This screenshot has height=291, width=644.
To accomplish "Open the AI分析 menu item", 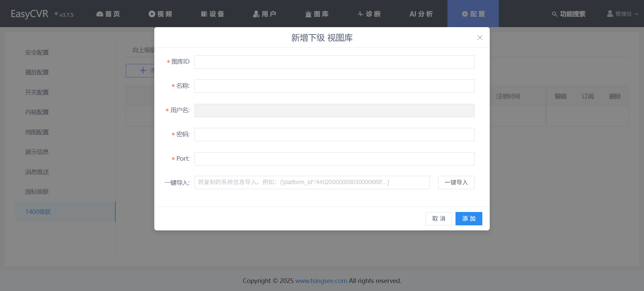I will (x=421, y=14).
